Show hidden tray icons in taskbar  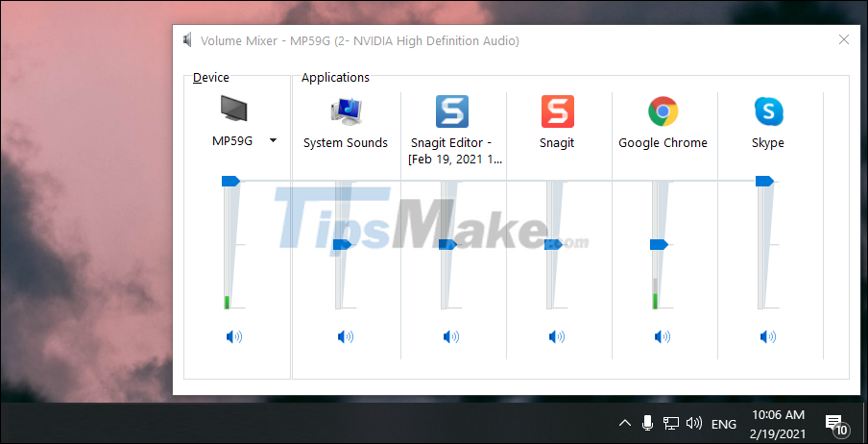point(624,424)
